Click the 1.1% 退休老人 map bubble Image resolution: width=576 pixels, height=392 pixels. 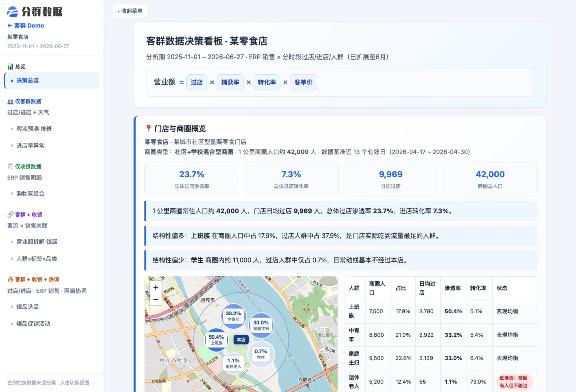tap(234, 363)
